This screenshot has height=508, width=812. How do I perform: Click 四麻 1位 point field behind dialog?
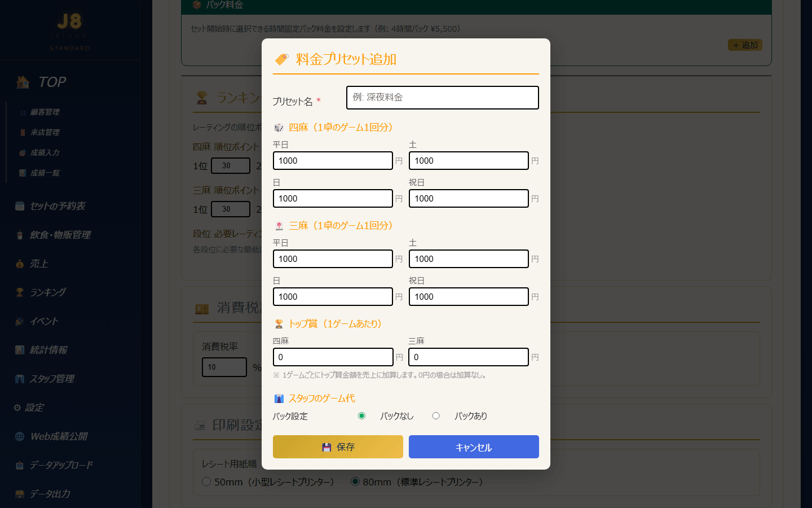click(231, 166)
